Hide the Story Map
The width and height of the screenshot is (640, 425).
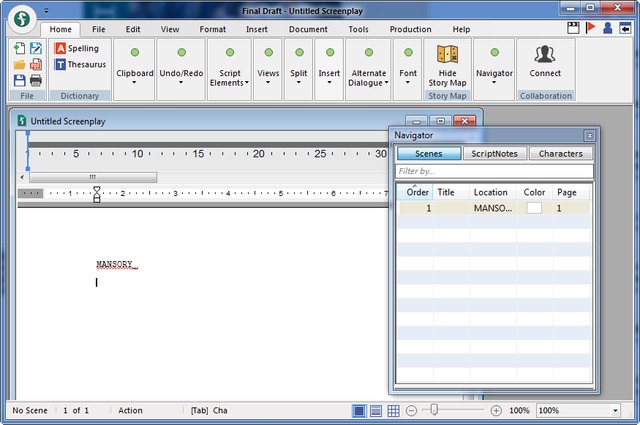click(x=447, y=66)
